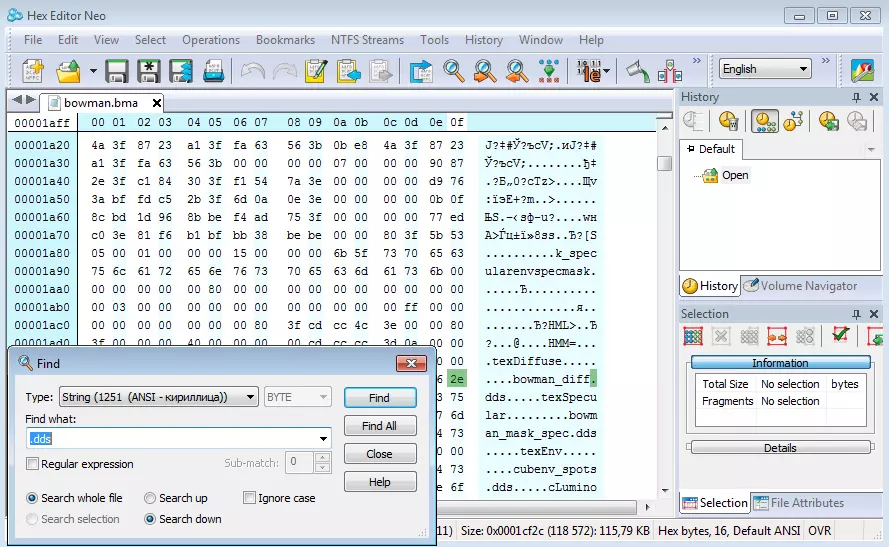Click the Default history tab
This screenshot has width=889, height=547.
(x=711, y=149)
